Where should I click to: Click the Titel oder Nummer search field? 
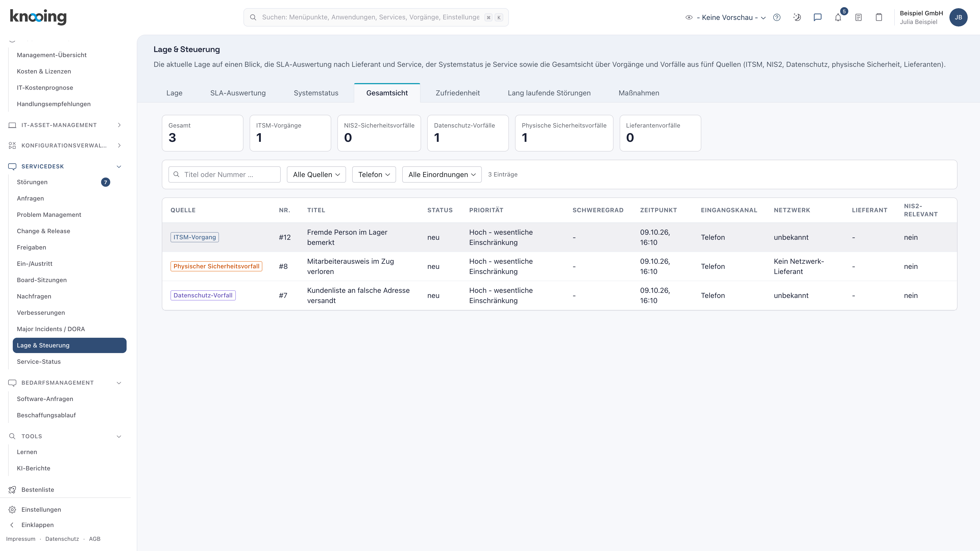(225, 174)
